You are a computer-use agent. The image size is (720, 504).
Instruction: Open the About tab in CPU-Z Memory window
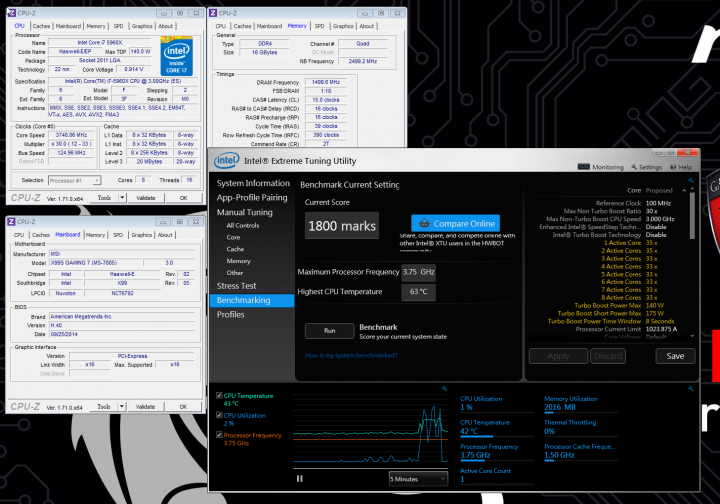pyautogui.click(x=366, y=26)
